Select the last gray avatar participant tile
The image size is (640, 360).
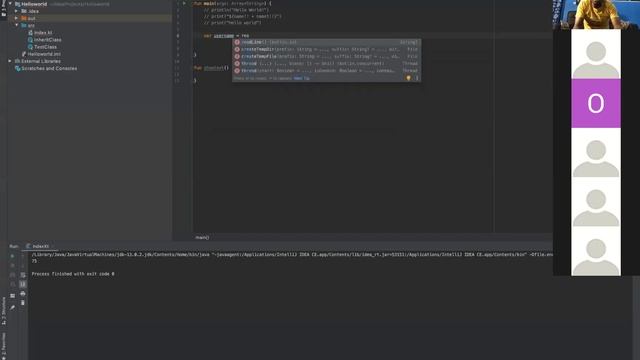click(x=596, y=251)
